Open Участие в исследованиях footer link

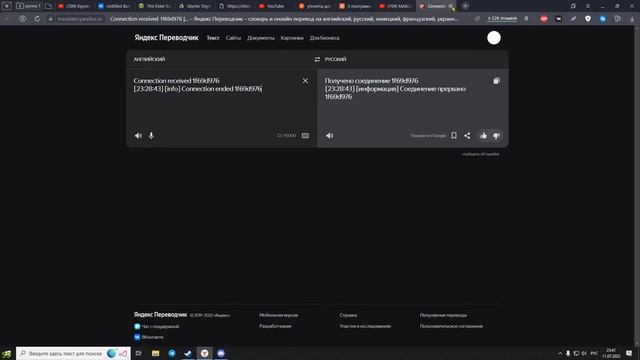coord(365,326)
